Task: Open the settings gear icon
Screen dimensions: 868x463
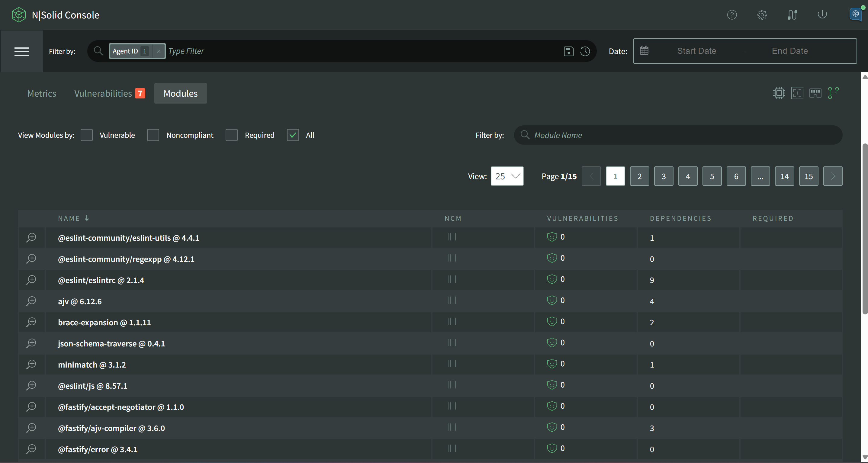Action: click(x=762, y=15)
